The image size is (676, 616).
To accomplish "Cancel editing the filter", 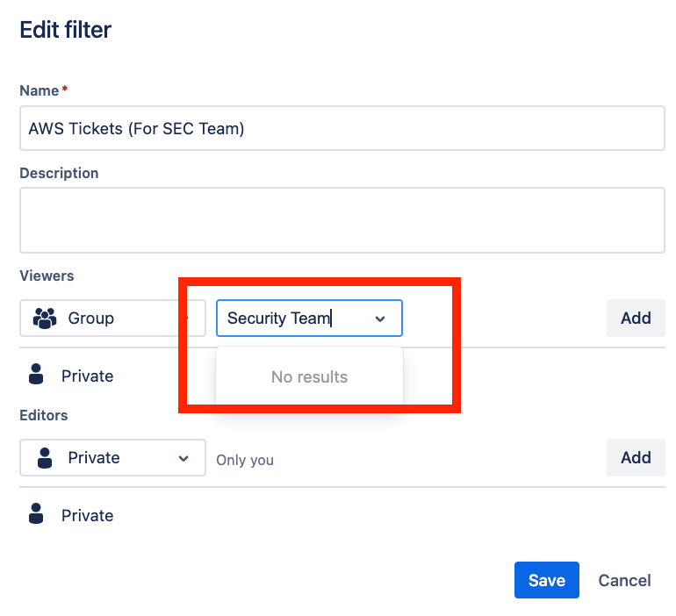I will coord(624,580).
